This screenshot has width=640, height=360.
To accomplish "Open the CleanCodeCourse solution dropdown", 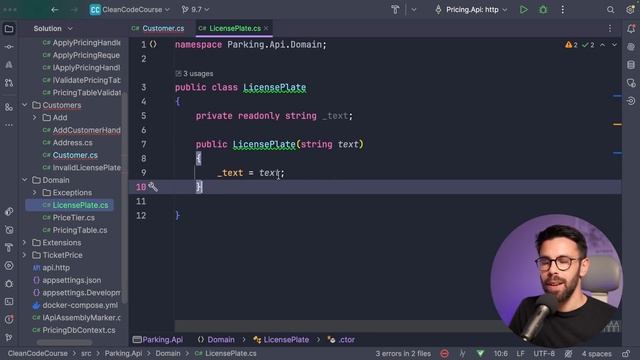I will (x=130, y=9).
